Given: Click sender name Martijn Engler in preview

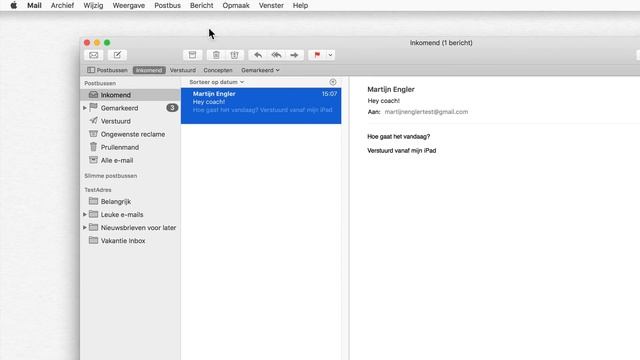Looking at the screenshot, I should pyautogui.click(x=391, y=89).
